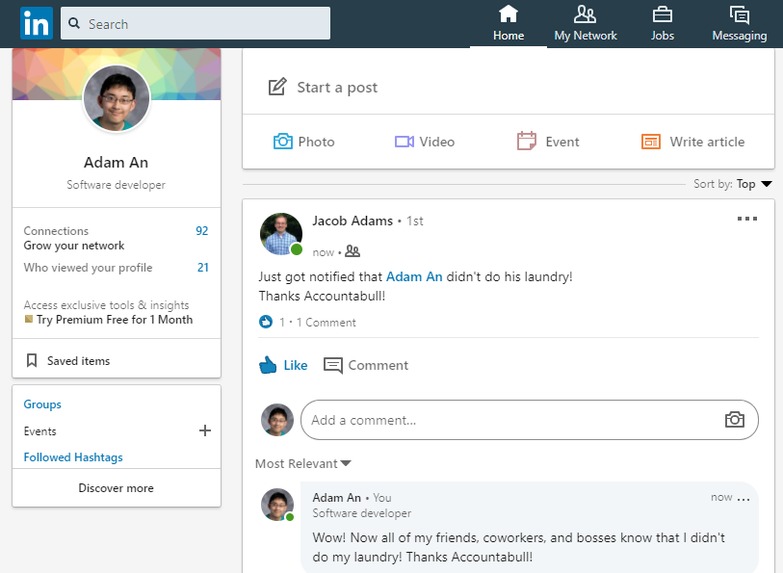Click the Event calendar icon
Screen dimensions: 783x573
pos(526,141)
